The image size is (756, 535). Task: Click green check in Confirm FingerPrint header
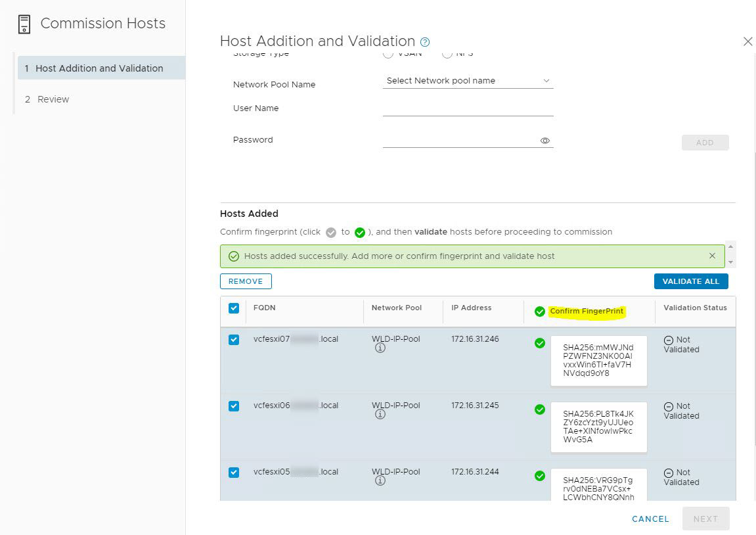[x=540, y=312]
